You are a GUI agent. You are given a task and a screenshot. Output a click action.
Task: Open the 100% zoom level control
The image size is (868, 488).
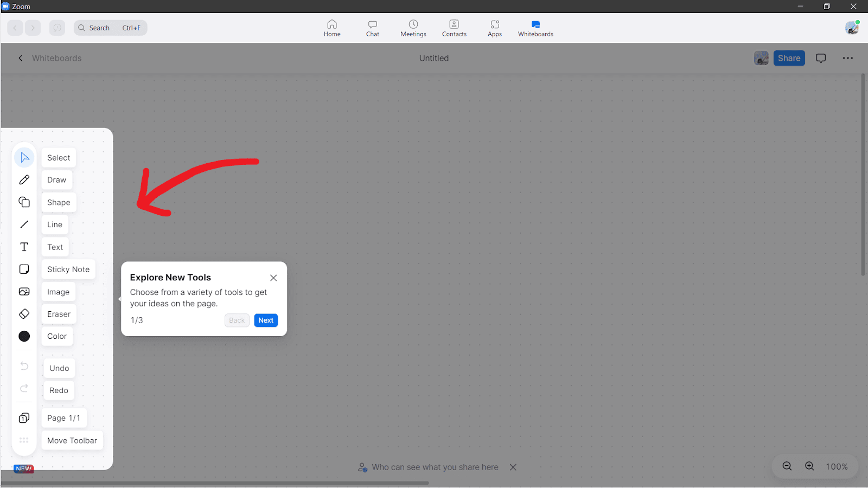pos(837,466)
